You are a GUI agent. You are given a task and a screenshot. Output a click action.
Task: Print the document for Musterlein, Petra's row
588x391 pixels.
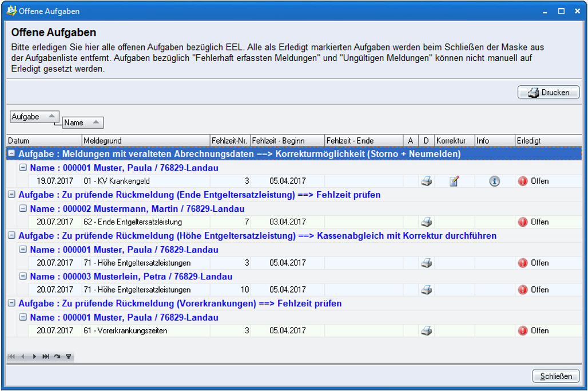tap(426, 290)
